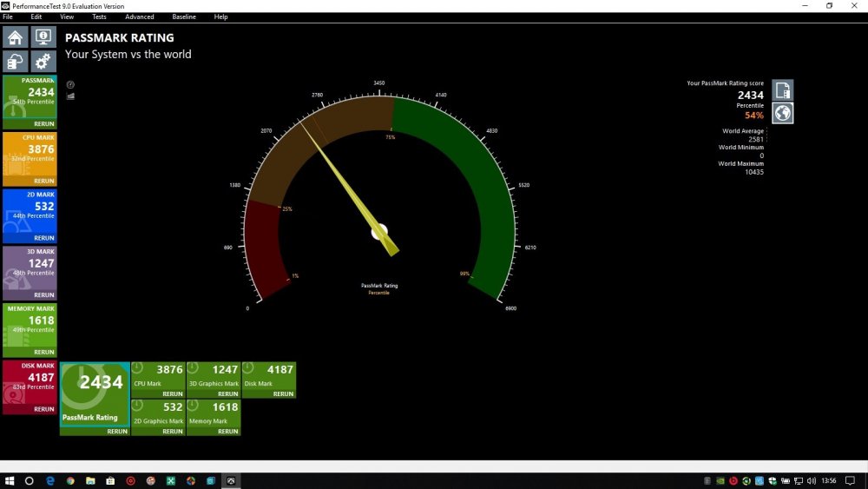Open Microsoft Store from taskbar
The height and width of the screenshot is (489, 868).
tap(110, 480)
